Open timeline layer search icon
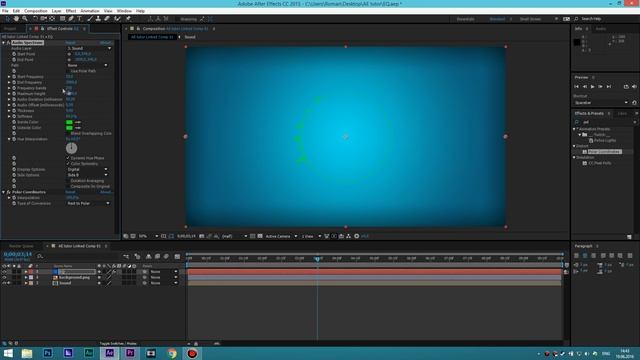 (40, 256)
